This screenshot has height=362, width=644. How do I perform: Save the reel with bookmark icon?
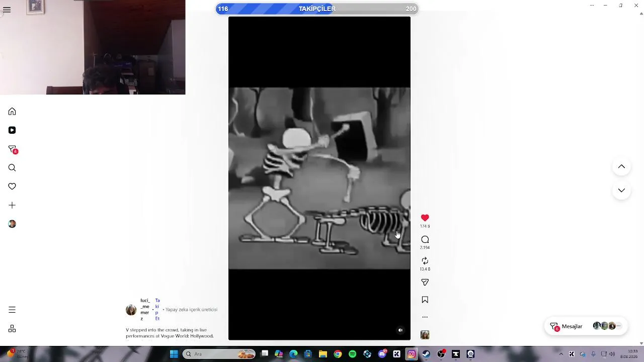point(425,300)
